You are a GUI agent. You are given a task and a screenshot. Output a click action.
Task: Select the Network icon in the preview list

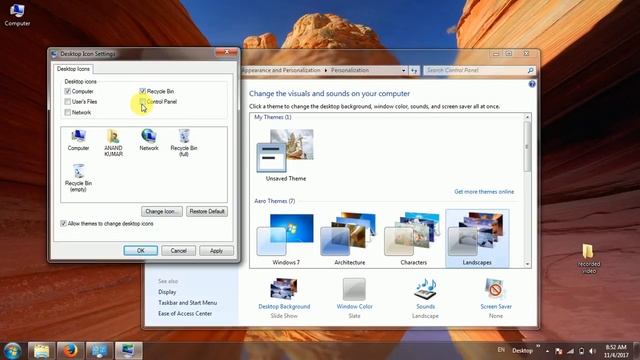(149, 140)
